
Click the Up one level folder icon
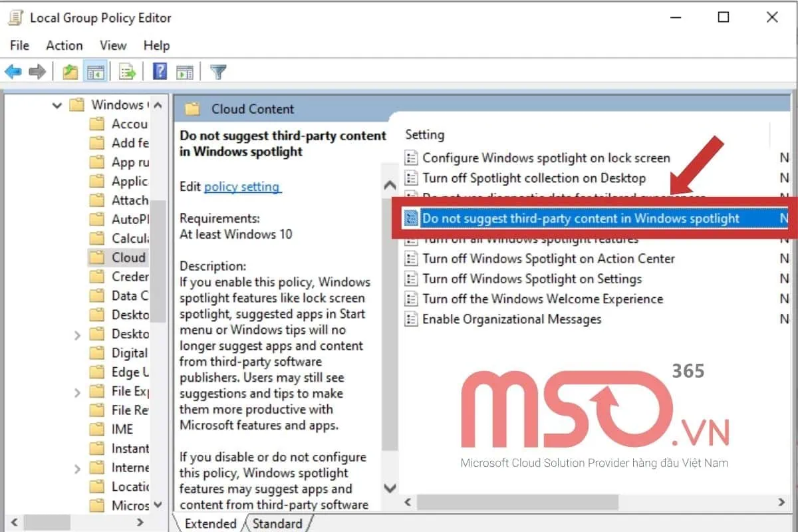[x=70, y=70]
